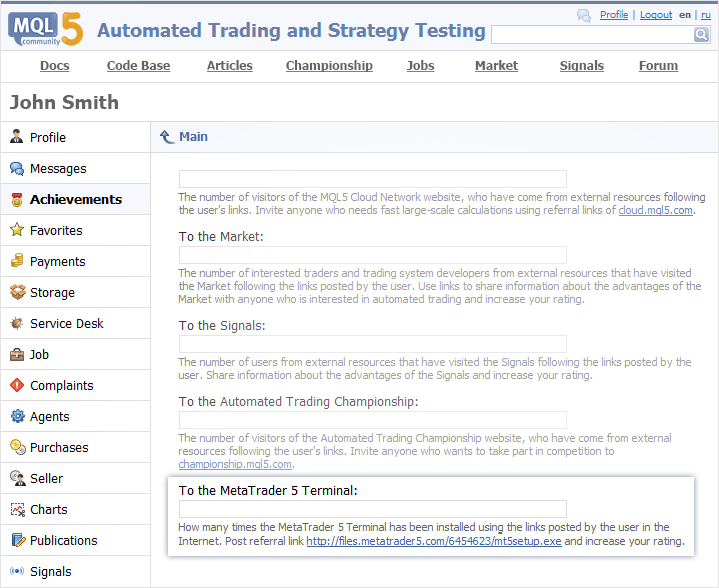This screenshot has height=588, width=719.
Task: Open the Code Base section
Action: [138, 66]
